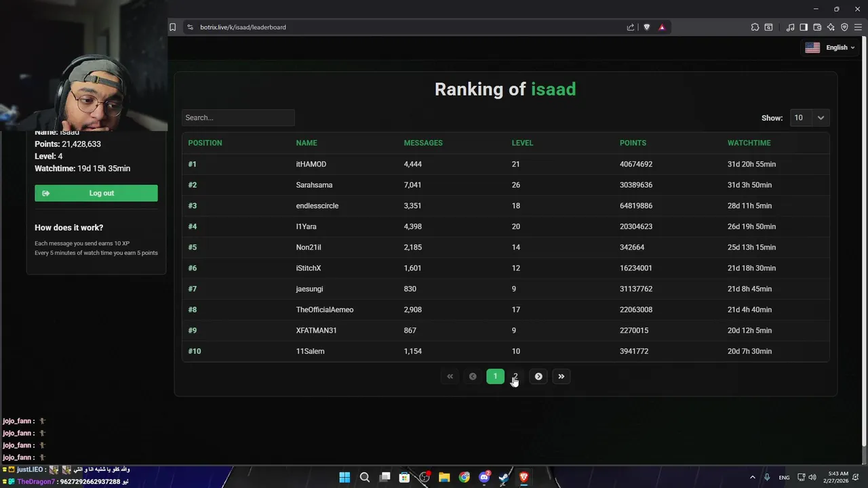Click the green Log out button
This screenshot has width=868, height=488.
[96, 193]
